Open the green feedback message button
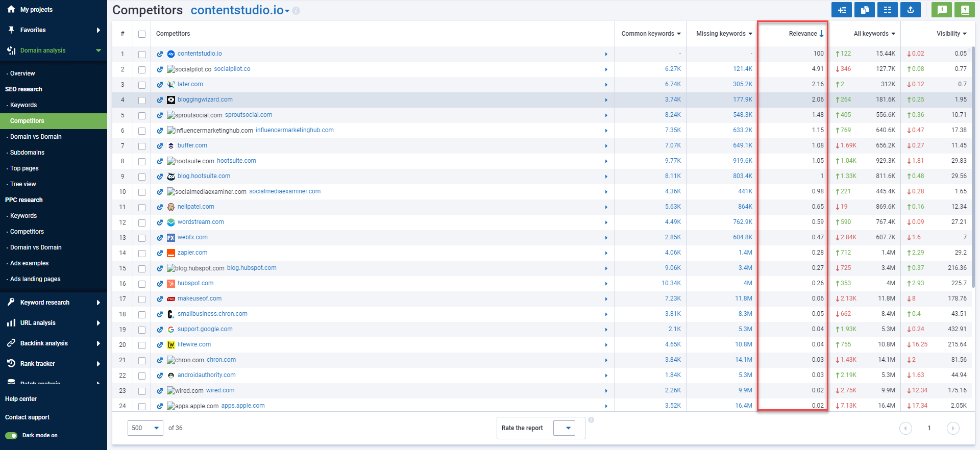The height and width of the screenshot is (450, 980). [942, 10]
